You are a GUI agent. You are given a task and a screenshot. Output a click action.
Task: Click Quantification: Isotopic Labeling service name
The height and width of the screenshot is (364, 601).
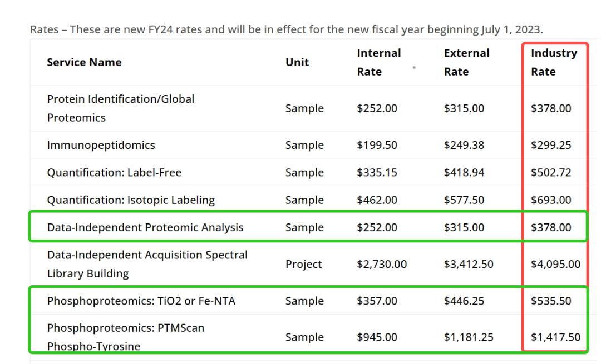(131, 200)
